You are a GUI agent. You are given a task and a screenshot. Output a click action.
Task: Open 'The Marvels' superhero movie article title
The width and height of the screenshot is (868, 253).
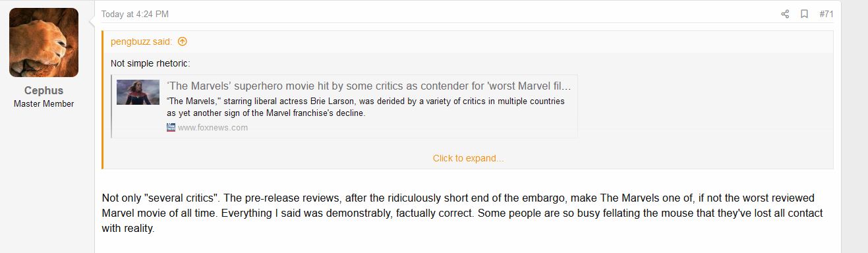tap(369, 86)
